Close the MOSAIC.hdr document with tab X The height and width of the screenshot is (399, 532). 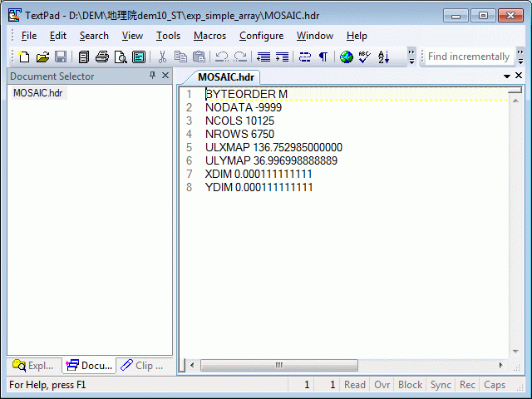coord(519,76)
